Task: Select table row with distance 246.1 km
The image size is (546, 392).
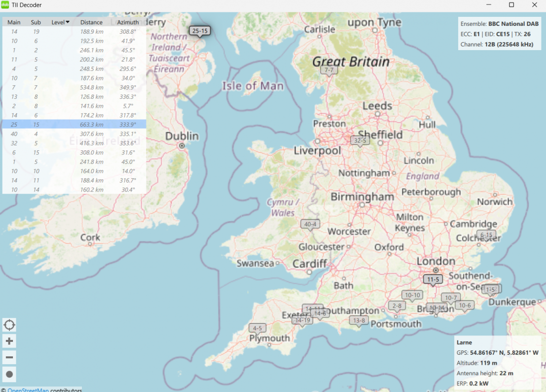Action: click(74, 50)
